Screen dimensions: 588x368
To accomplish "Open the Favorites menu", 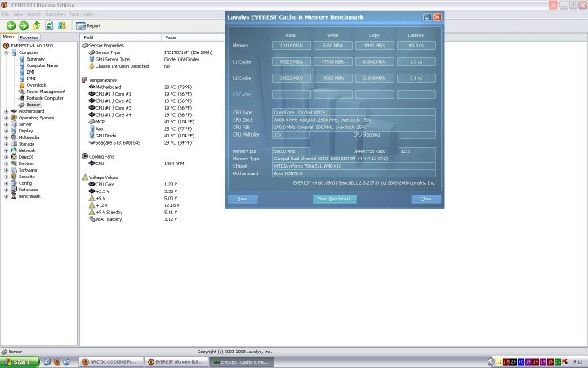I will pyautogui.click(x=55, y=14).
